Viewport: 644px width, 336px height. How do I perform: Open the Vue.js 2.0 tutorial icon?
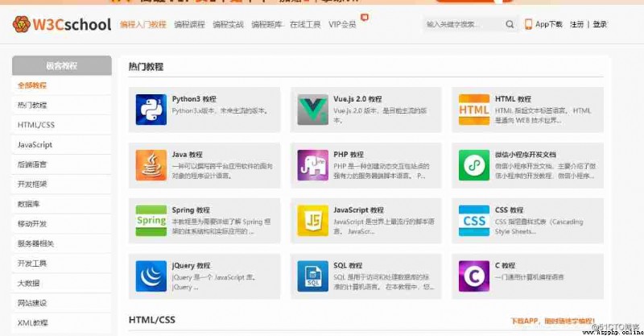pyautogui.click(x=312, y=110)
